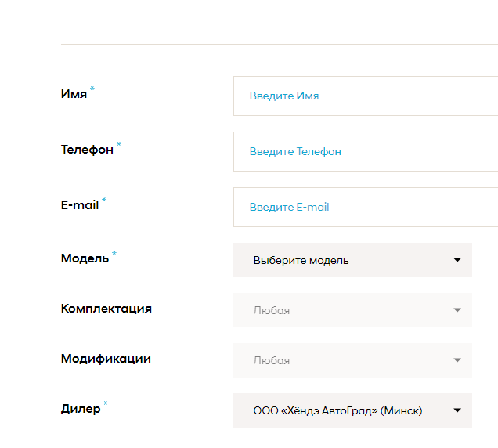Focus the 'Введите Телефон' phone input

pyautogui.click(x=366, y=152)
